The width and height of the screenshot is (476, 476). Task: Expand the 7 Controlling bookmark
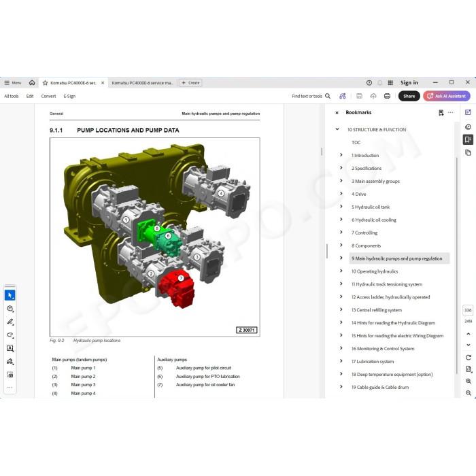coord(341,233)
